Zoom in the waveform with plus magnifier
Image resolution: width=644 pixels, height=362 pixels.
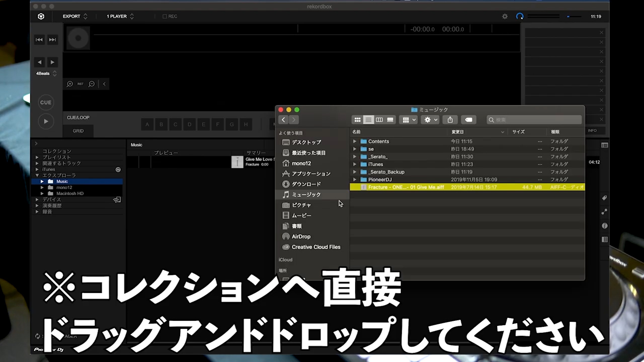(70, 84)
